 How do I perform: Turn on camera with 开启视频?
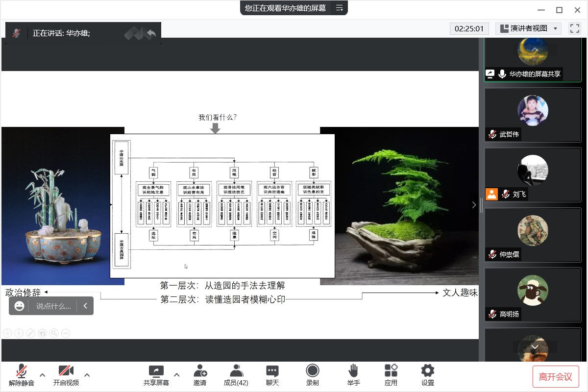[66, 375]
